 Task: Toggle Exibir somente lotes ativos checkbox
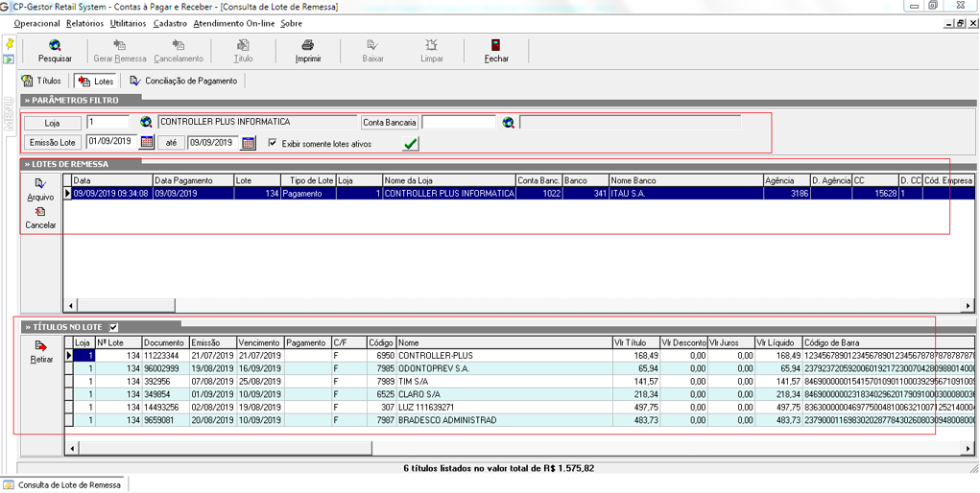273,144
